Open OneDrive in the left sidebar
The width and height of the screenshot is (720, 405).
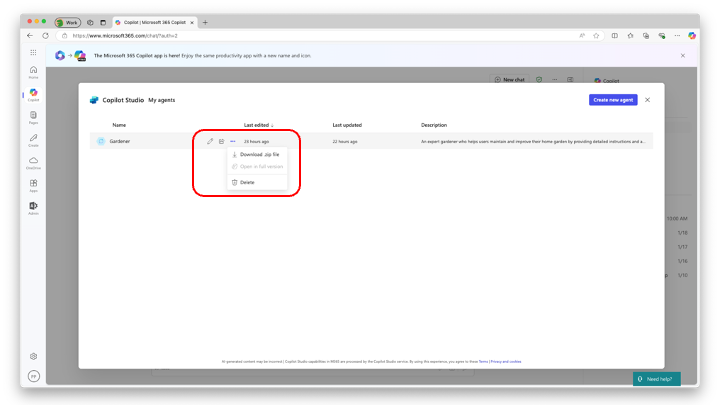pos(34,163)
